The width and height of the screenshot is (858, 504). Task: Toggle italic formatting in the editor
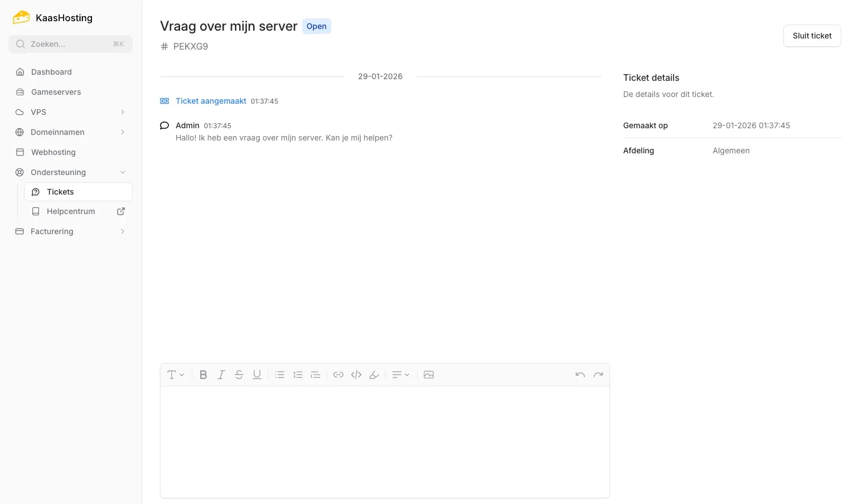[221, 375]
